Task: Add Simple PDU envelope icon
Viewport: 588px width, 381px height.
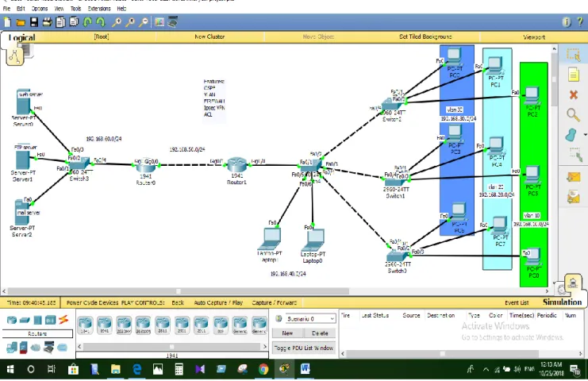Action: click(574, 177)
